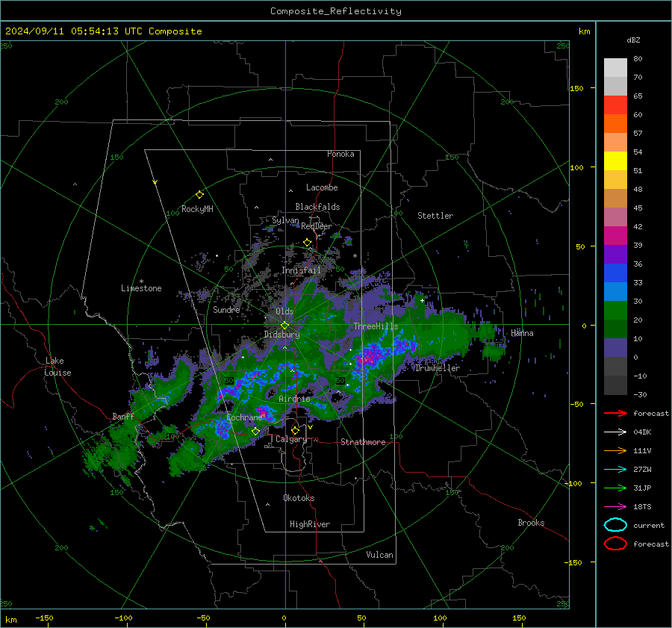Click the magenta 18TS arrow icon
Viewport: 672px width, 628px height.
(x=615, y=507)
